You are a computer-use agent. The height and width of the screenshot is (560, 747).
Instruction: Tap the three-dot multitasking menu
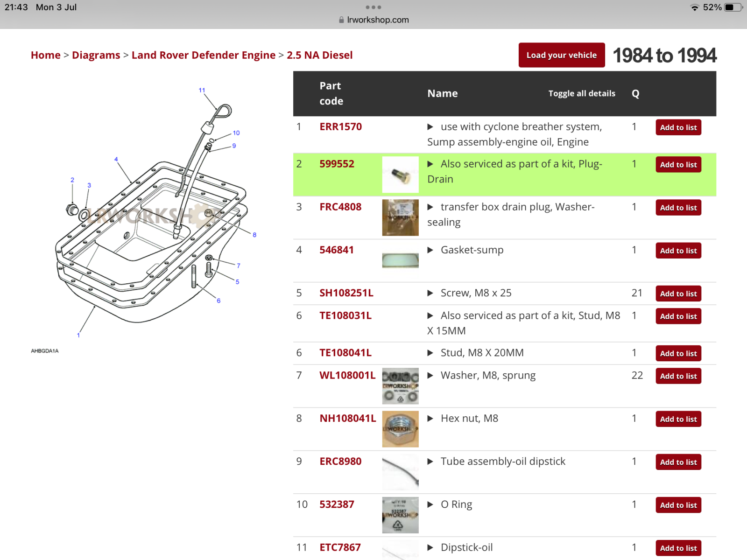(x=373, y=7)
